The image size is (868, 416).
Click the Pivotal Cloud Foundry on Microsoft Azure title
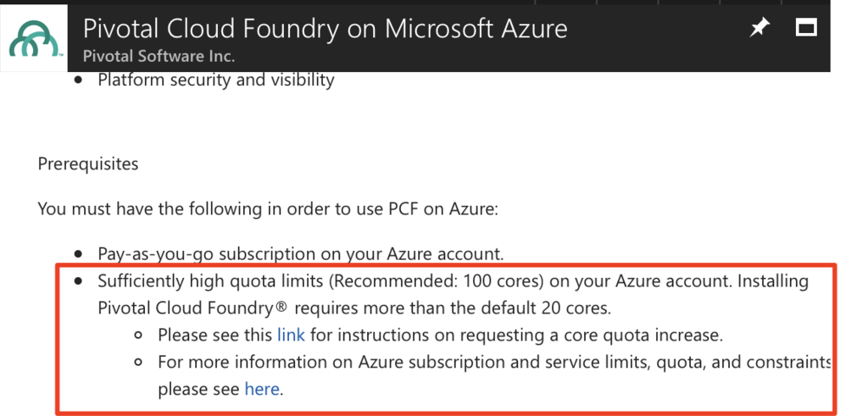[325, 28]
